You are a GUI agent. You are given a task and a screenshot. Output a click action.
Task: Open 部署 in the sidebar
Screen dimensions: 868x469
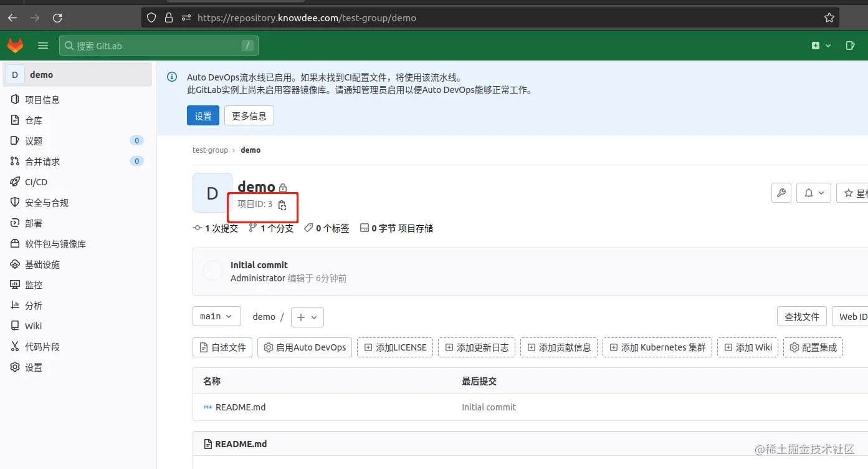(78, 223)
